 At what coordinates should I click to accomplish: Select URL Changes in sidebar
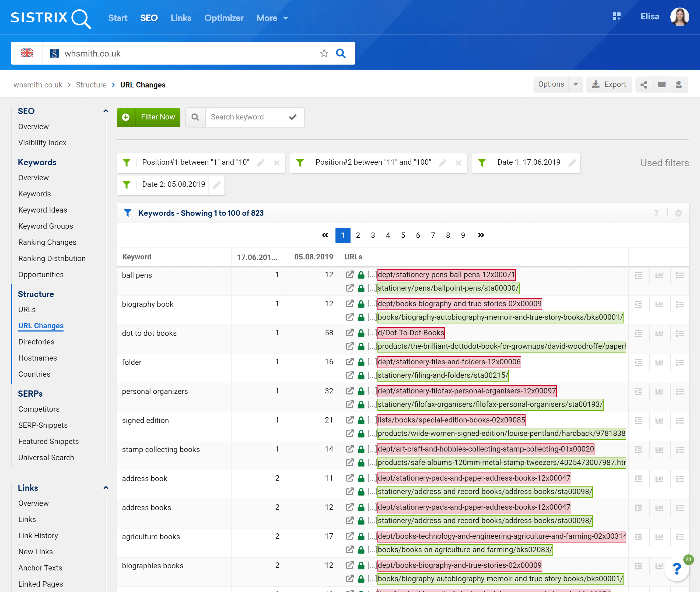coord(41,326)
